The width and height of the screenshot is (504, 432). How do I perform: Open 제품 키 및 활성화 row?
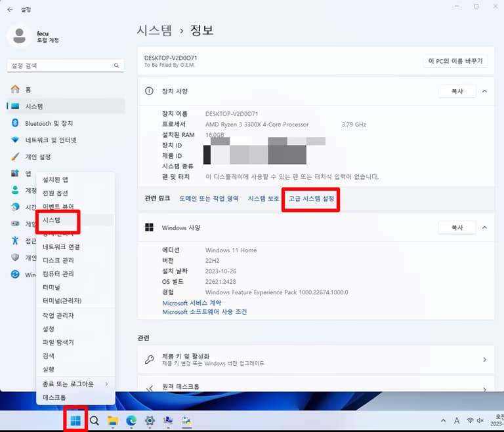(x=316, y=359)
